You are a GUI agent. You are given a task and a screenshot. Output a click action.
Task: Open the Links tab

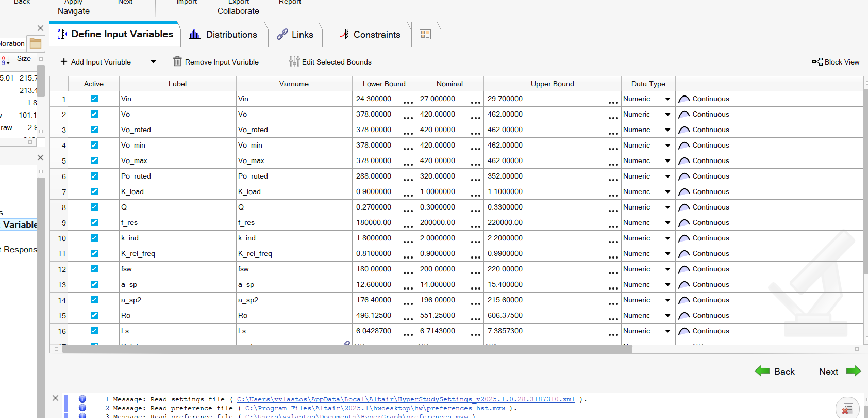[295, 35]
